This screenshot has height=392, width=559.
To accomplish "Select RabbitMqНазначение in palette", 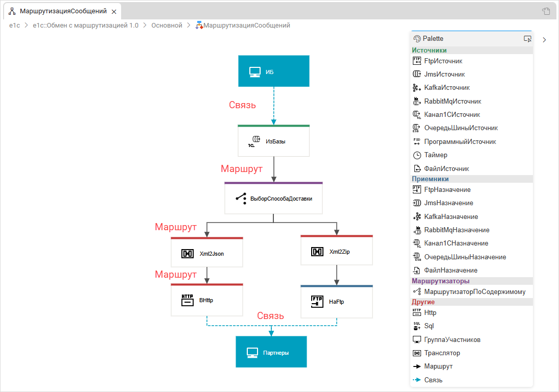I will [416, 230].
